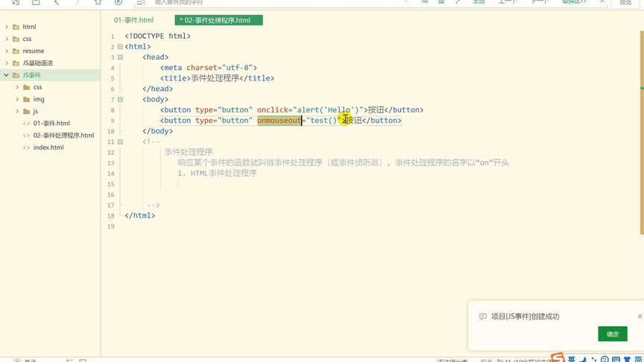Fold the comment block at line 11
Image resolution: width=644 pixels, height=362 pixels.
tap(120, 142)
